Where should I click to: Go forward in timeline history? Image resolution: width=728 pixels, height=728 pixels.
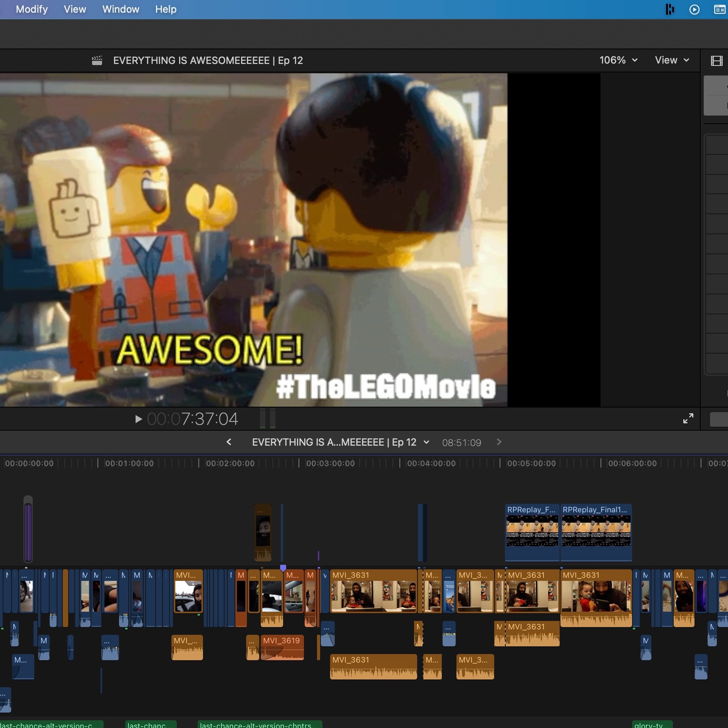click(x=499, y=442)
